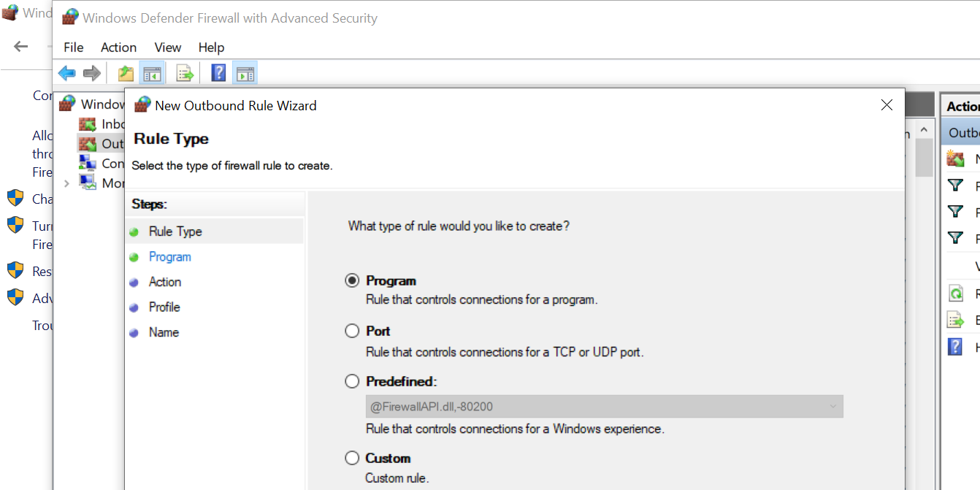980x490 pixels.
Task: Toggle the Show/Hide Action Pane toolbar icon
Action: point(245,73)
